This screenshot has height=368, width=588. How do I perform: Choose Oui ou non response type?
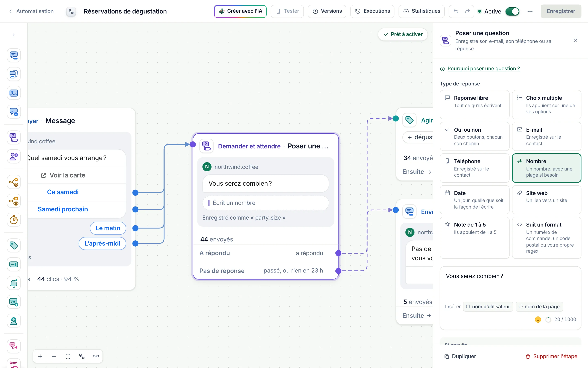(474, 136)
